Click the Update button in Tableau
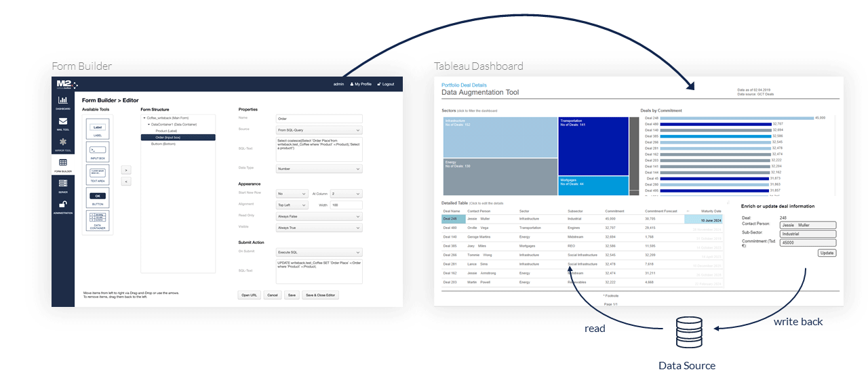 click(x=827, y=253)
